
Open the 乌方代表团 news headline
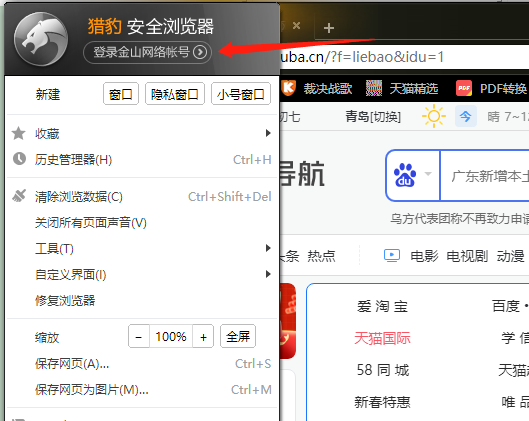point(460,219)
